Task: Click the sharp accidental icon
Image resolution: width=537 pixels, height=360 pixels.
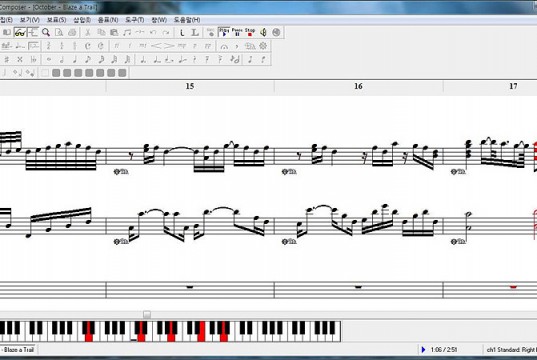Action: point(7,59)
